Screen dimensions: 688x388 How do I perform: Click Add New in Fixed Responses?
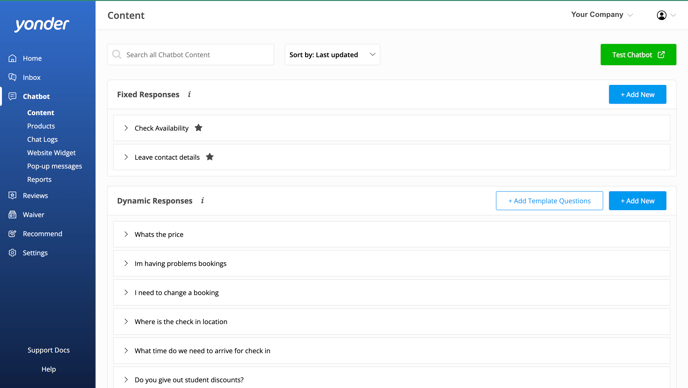coord(637,94)
